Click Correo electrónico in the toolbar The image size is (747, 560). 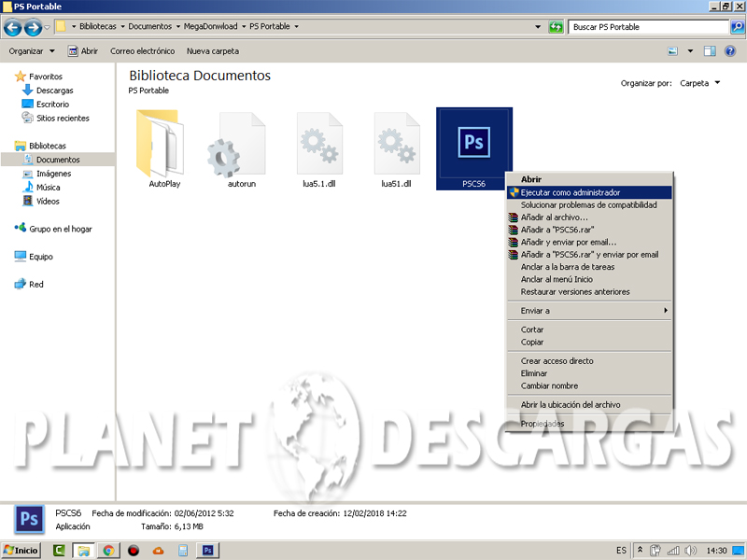pyautogui.click(x=143, y=51)
